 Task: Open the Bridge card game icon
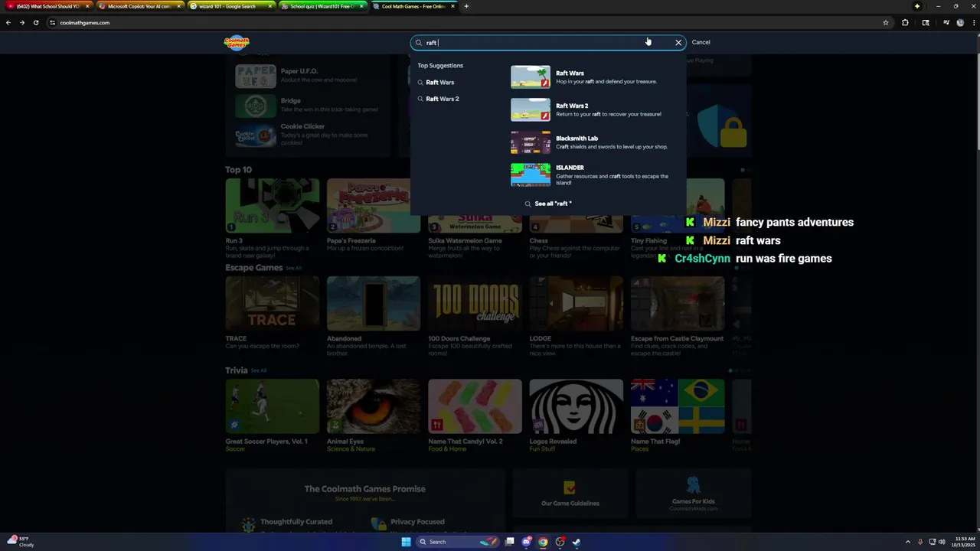tap(255, 106)
